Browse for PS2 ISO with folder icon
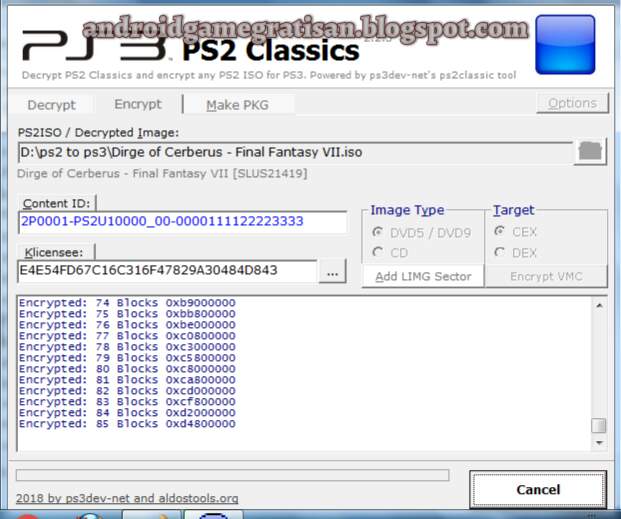Viewport: 621px width, 519px height. (x=590, y=152)
